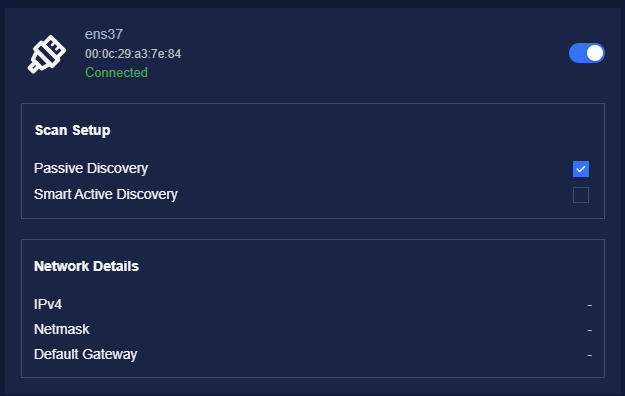Click the Smart Active Discovery label
This screenshot has width=625, height=396.
click(106, 194)
